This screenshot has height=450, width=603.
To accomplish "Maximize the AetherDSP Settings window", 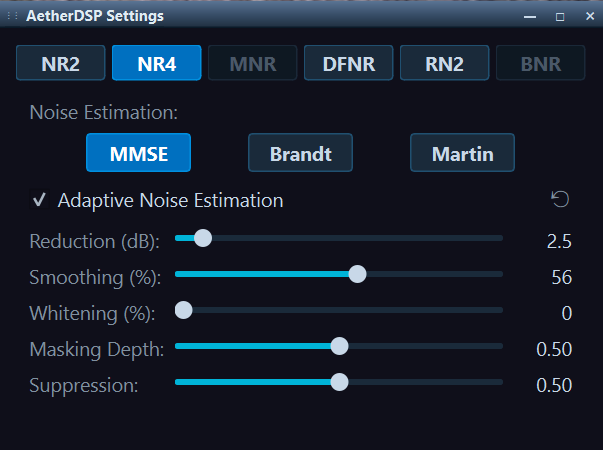I will tap(560, 17).
